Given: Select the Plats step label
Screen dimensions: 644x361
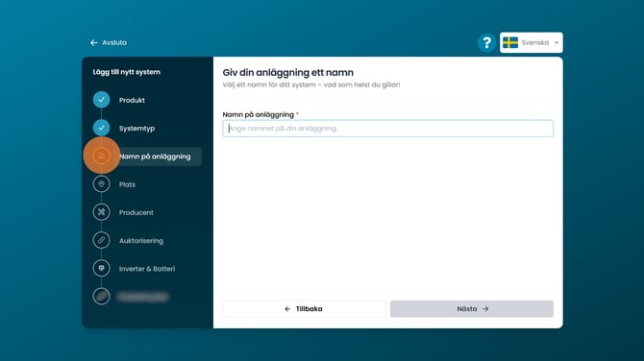Looking at the screenshot, I should (127, 184).
